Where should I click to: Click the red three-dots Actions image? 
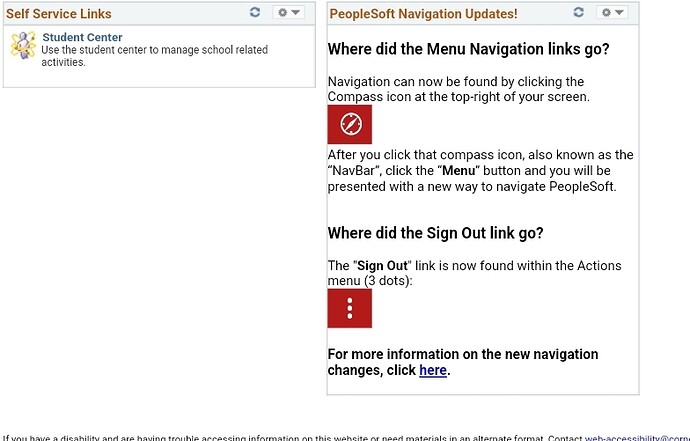(x=350, y=309)
